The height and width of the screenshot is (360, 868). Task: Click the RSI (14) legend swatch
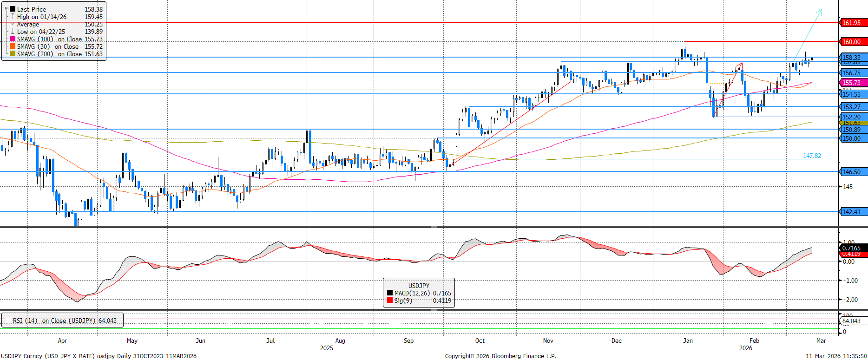pyautogui.click(x=7, y=321)
